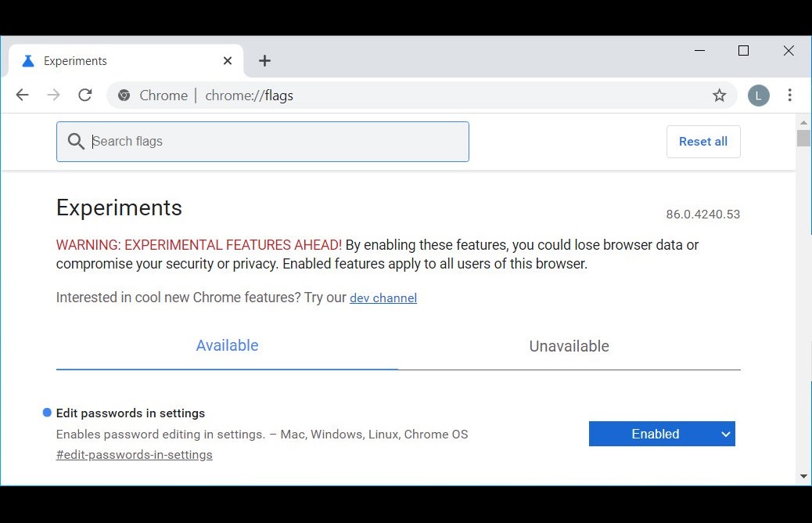Viewport: 812px width, 523px height.
Task: Go back with the back arrow
Action: point(22,95)
